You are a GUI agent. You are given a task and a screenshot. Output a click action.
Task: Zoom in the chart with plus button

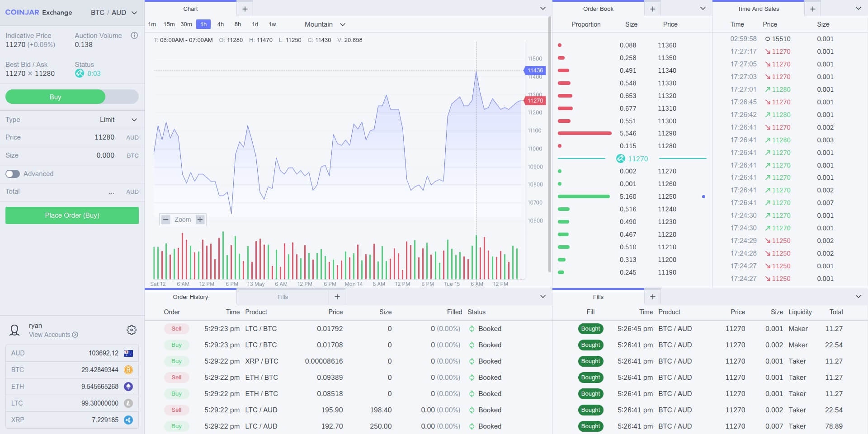[200, 220]
